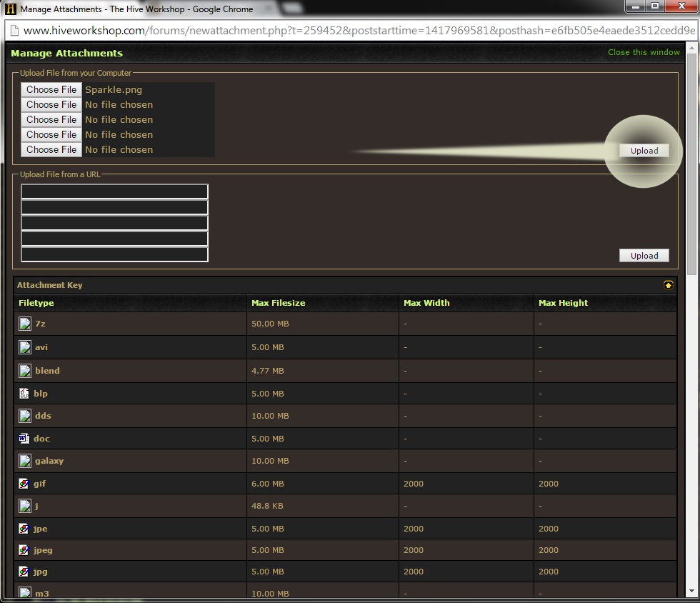The width and height of the screenshot is (700, 603).
Task: Click the browser address bar URL
Action: tap(359, 31)
